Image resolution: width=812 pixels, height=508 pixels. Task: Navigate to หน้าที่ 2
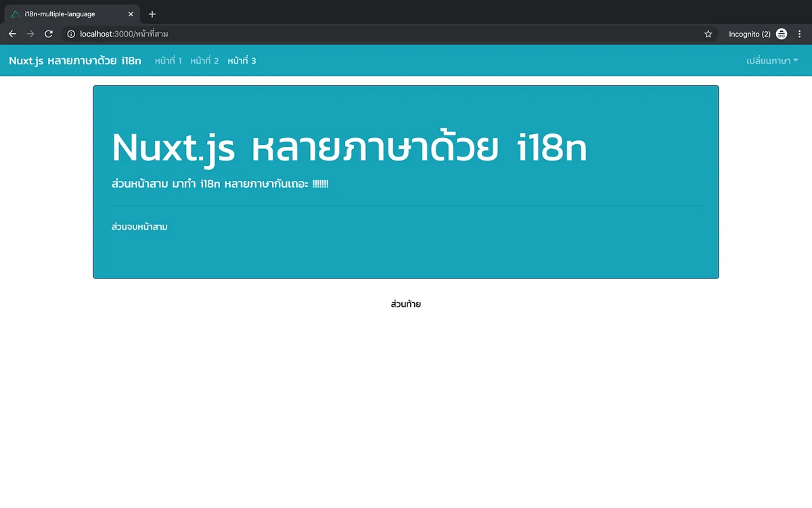tap(204, 61)
